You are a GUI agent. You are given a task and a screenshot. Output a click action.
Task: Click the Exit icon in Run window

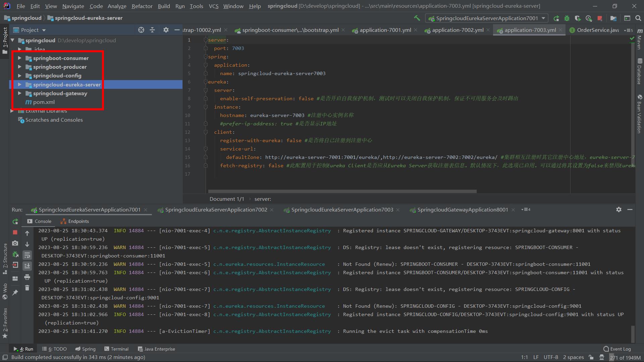[15, 265]
